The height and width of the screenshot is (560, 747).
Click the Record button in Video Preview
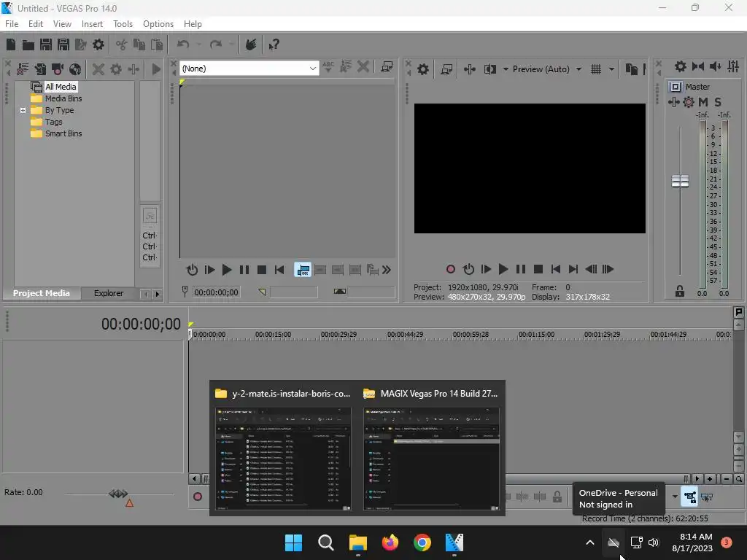pos(451,269)
